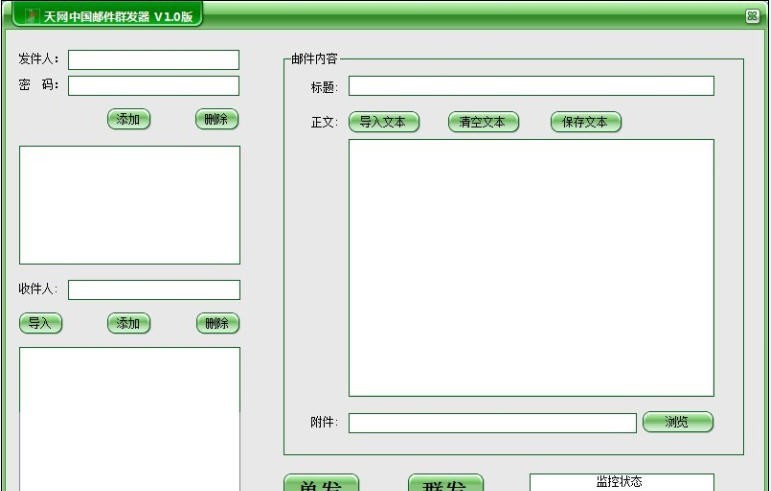Close the window with title bar button
Image resolution: width=771 pixels, height=491 pixels.
tap(752, 16)
